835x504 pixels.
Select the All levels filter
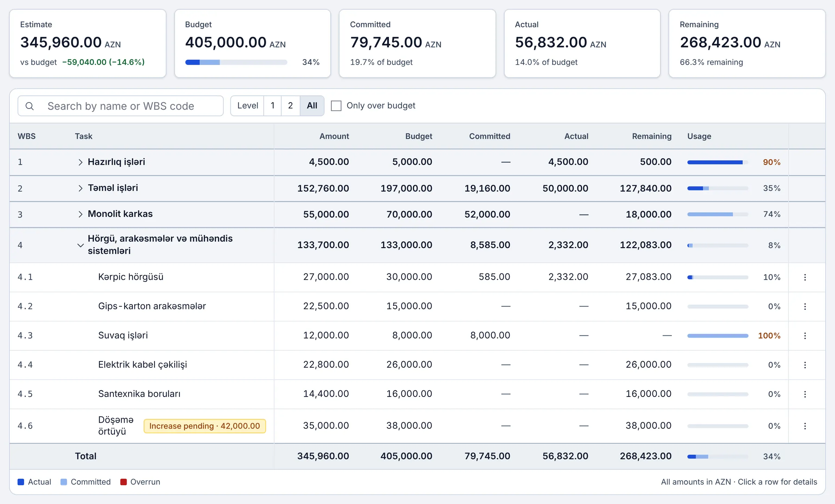click(312, 106)
